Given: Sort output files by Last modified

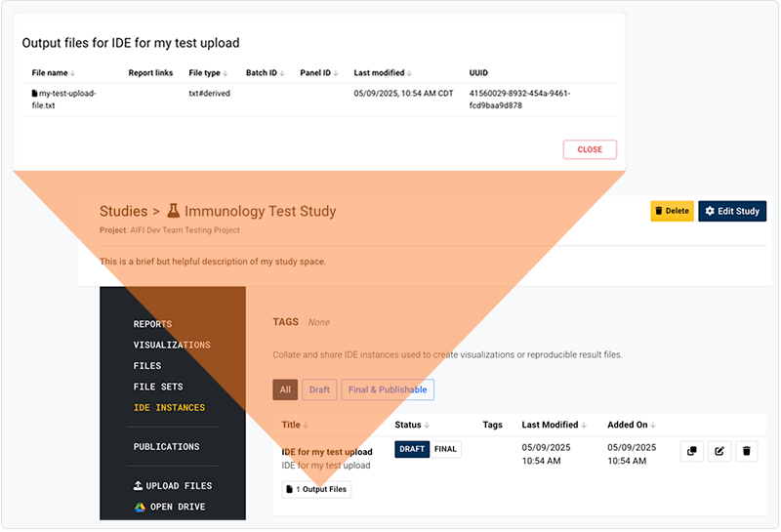Looking at the screenshot, I should click(x=381, y=73).
